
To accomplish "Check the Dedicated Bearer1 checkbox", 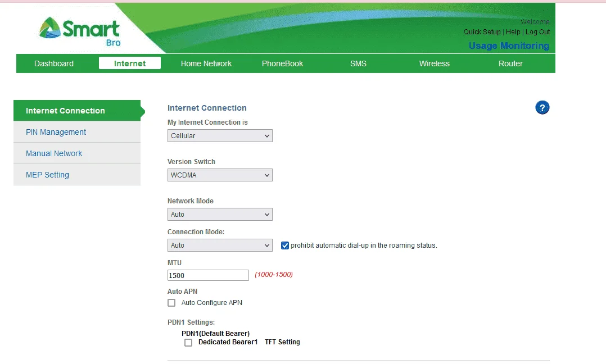I will tap(188, 343).
